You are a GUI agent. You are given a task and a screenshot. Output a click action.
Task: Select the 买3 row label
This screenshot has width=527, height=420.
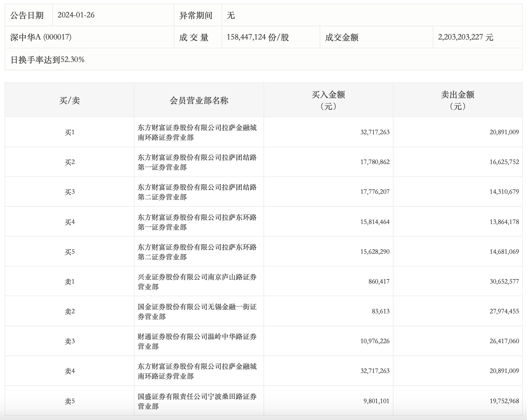tap(69, 192)
